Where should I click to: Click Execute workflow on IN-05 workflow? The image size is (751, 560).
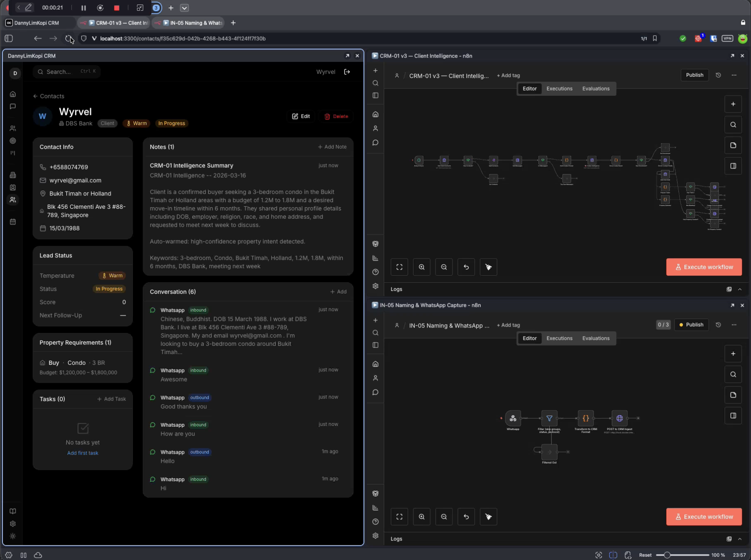point(704,516)
